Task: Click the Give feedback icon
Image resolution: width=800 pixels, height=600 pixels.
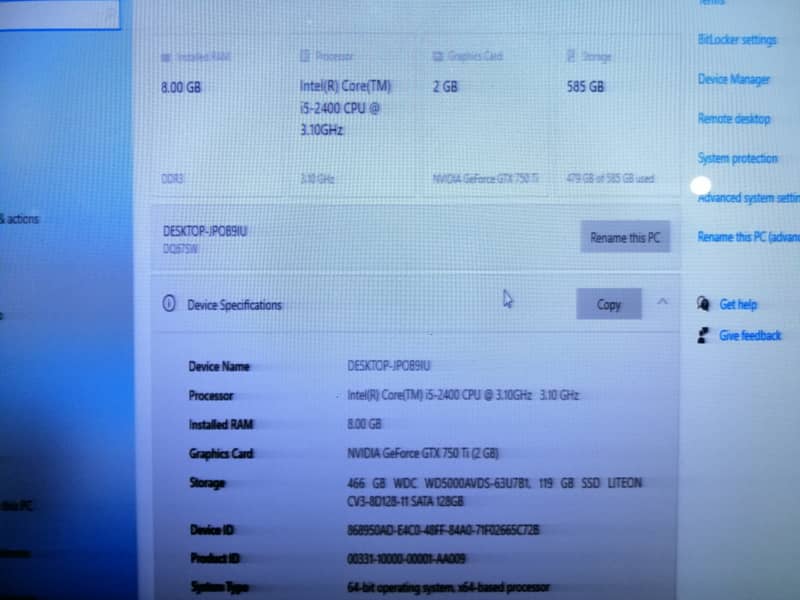Action: click(703, 335)
